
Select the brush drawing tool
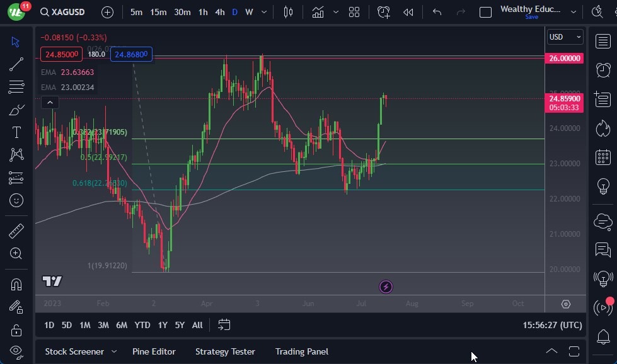coord(16,110)
